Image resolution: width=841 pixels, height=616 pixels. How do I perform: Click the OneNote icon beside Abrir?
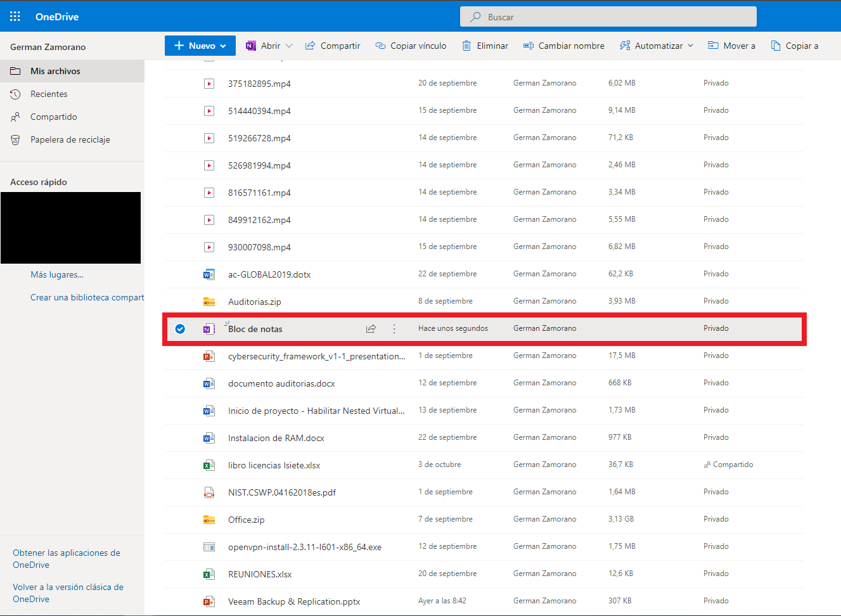[x=251, y=46]
